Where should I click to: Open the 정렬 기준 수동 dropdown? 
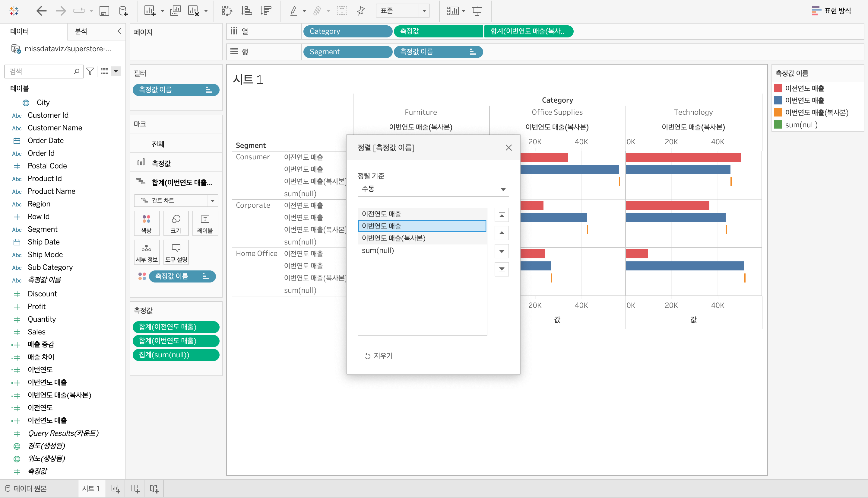tap(433, 189)
